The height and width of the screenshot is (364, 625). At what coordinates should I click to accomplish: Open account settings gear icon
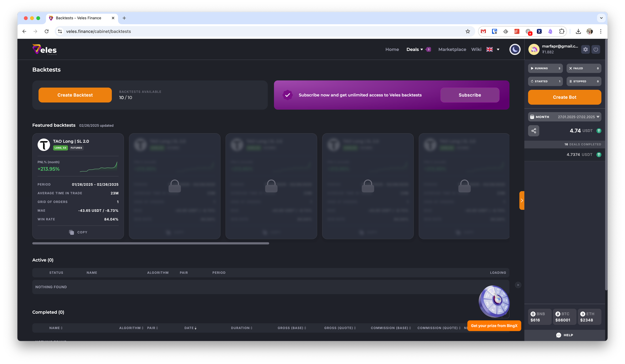[x=585, y=49]
